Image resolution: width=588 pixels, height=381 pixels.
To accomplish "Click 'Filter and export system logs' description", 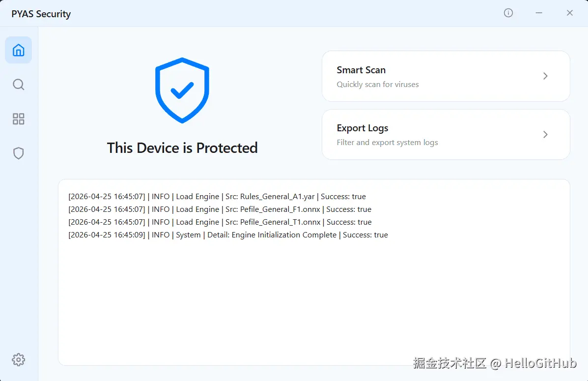I will (x=388, y=143).
